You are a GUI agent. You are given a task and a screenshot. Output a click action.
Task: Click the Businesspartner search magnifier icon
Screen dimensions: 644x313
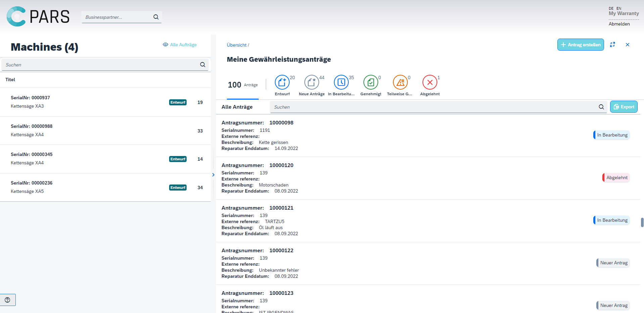156,17
